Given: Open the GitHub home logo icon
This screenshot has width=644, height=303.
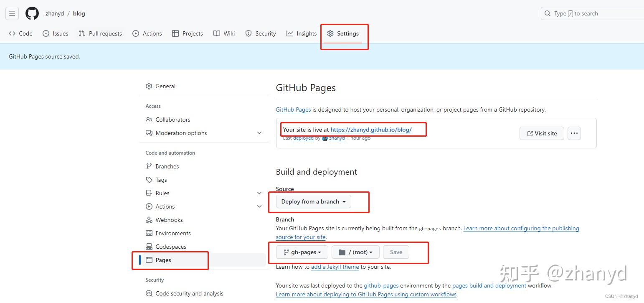Looking at the screenshot, I should click(32, 13).
